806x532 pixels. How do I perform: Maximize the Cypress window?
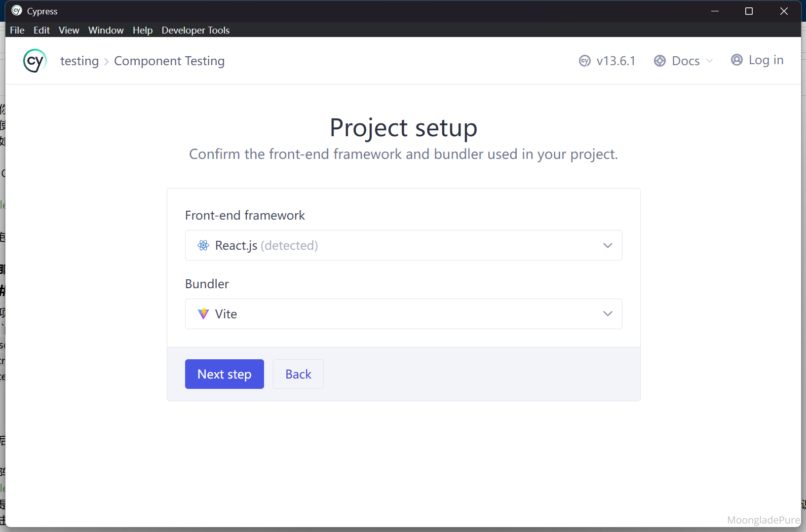749,11
